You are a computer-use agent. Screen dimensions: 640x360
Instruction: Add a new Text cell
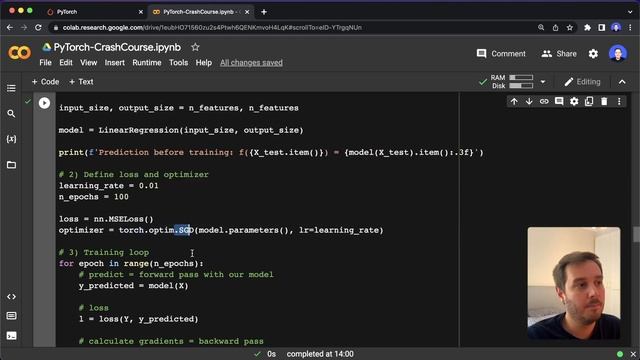coord(81,82)
